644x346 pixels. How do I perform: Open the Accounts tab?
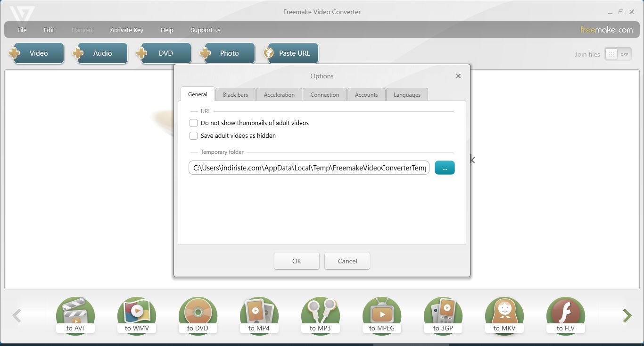pyautogui.click(x=366, y=95)
